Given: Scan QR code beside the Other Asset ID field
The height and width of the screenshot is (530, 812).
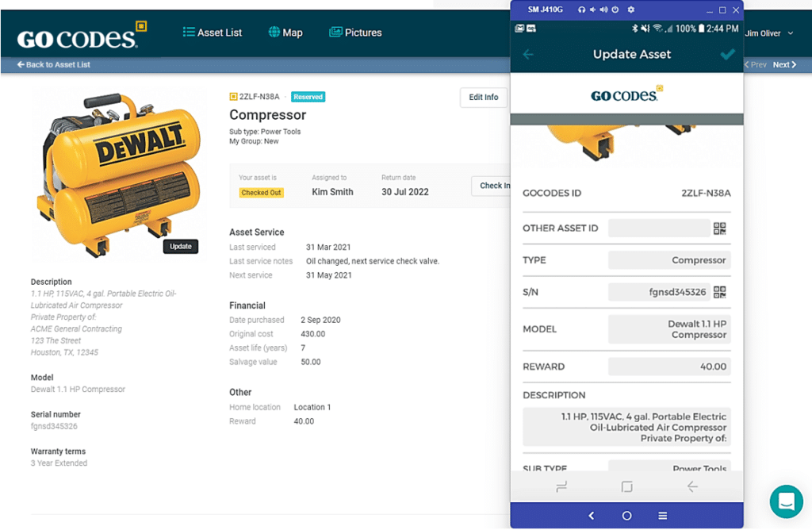Looking at the screenshot, I should 720,229.
